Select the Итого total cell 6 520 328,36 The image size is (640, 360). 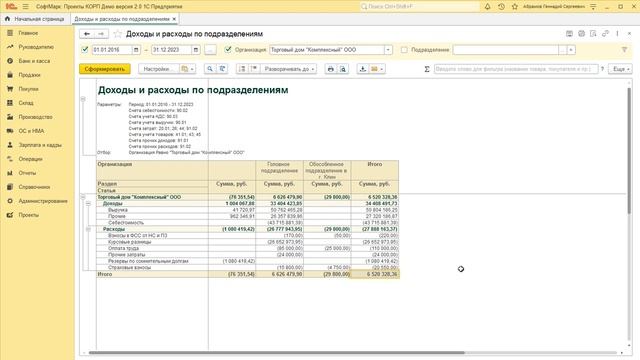[x=375, y=274]
